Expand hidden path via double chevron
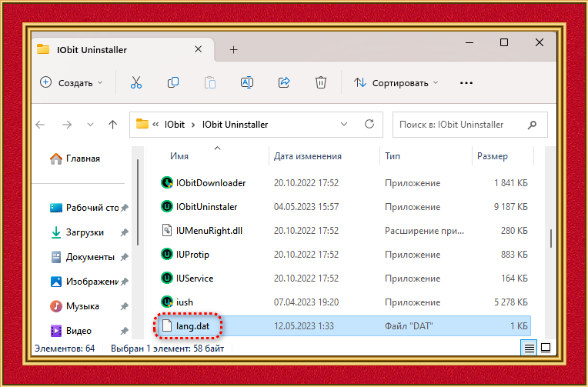Screen dimensions: 588x387 (155, 125)
